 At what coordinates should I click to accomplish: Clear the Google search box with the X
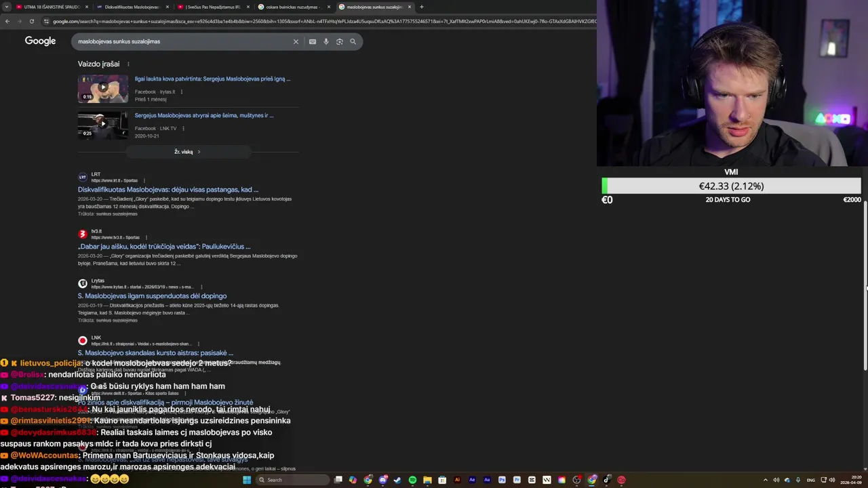coord(296,41)
